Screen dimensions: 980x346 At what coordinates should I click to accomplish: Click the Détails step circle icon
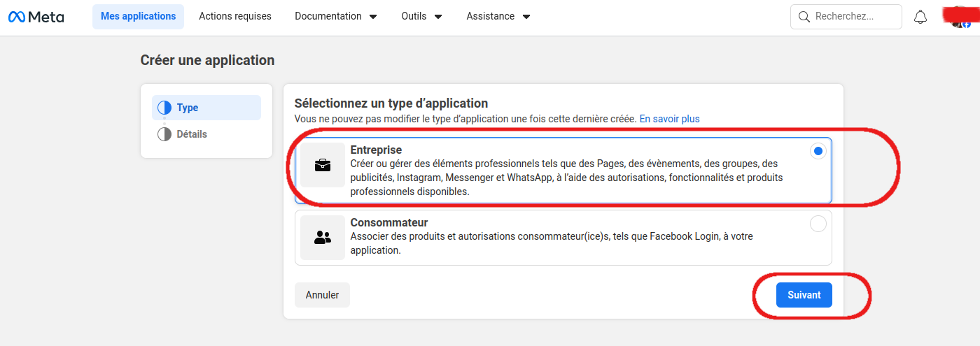[x=164, y=134]
